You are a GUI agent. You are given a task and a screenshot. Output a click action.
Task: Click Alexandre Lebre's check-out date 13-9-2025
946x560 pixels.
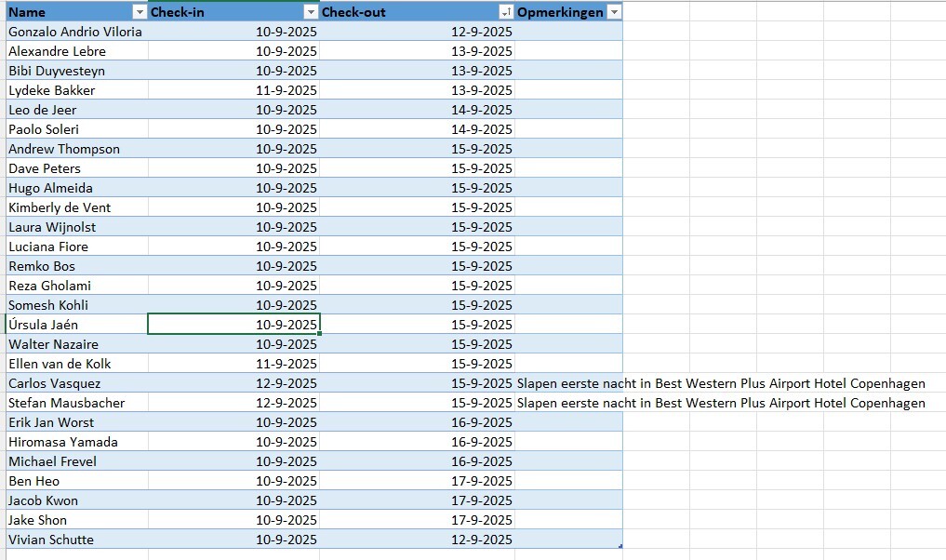click(x=417, y=51)
